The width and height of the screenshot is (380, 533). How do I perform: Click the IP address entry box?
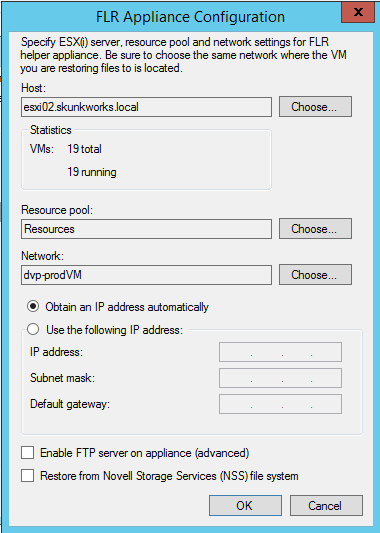[280, 352]
